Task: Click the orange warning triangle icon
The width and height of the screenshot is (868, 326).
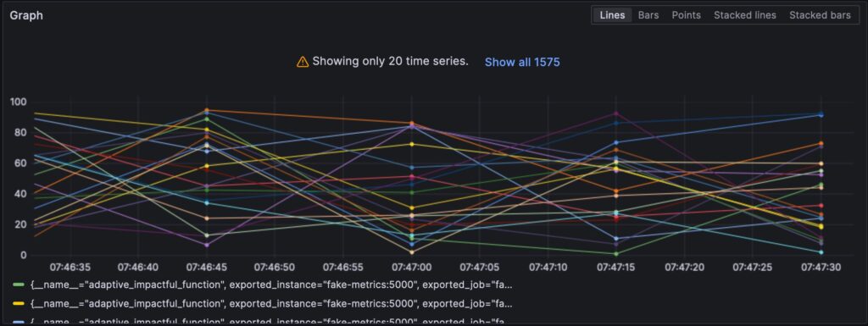Action: tap(303, 61)
